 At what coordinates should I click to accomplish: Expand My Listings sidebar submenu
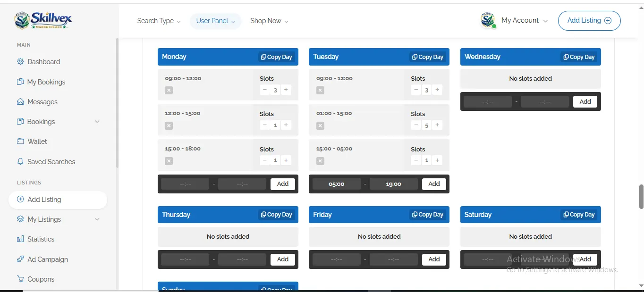[97, 219]
